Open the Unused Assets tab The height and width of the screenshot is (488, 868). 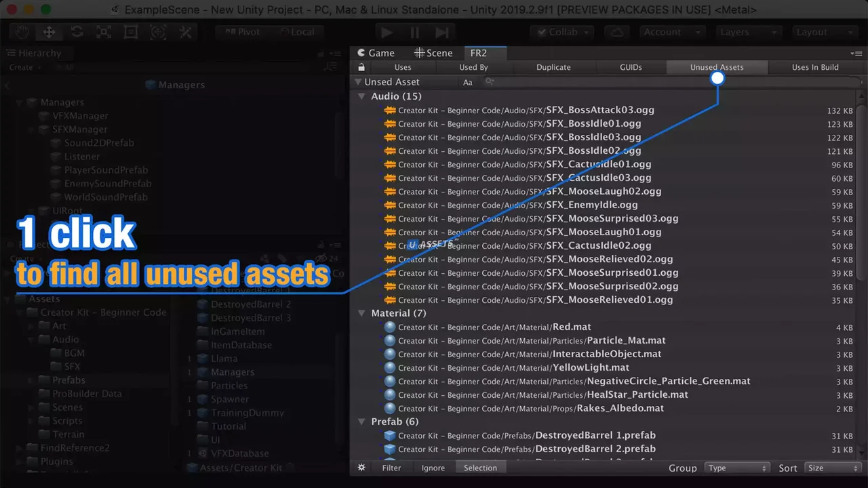(717, 67)
